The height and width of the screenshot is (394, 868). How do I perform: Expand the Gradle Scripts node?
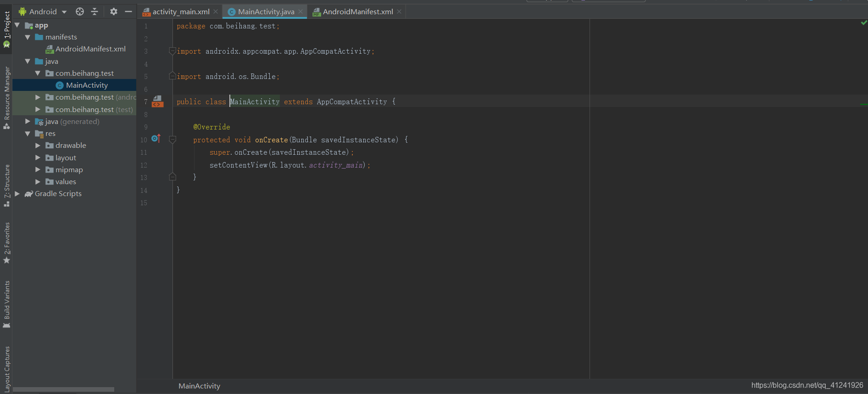[17, 194]
